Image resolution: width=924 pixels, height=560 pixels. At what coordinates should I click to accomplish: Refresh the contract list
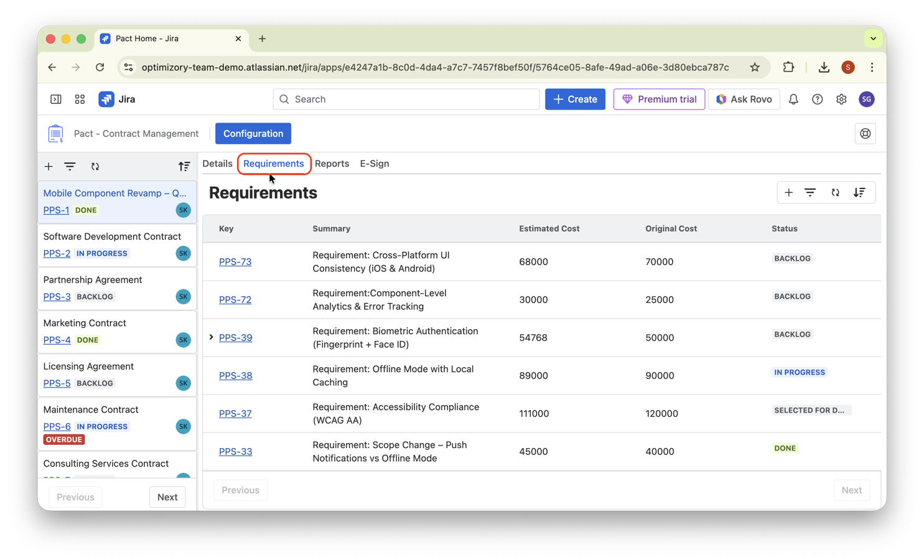[x=95, y=166]
